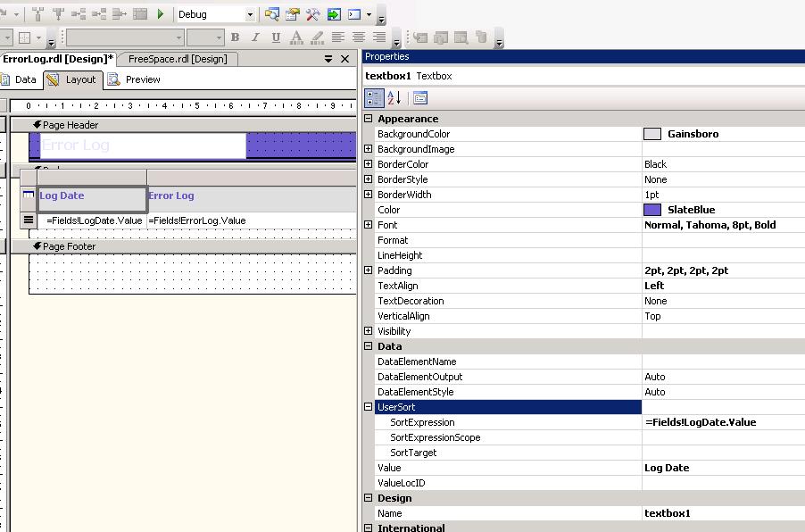Open the Property Pages icon
This screenshot has width=805, height=532.
click(x=420, y=98)
